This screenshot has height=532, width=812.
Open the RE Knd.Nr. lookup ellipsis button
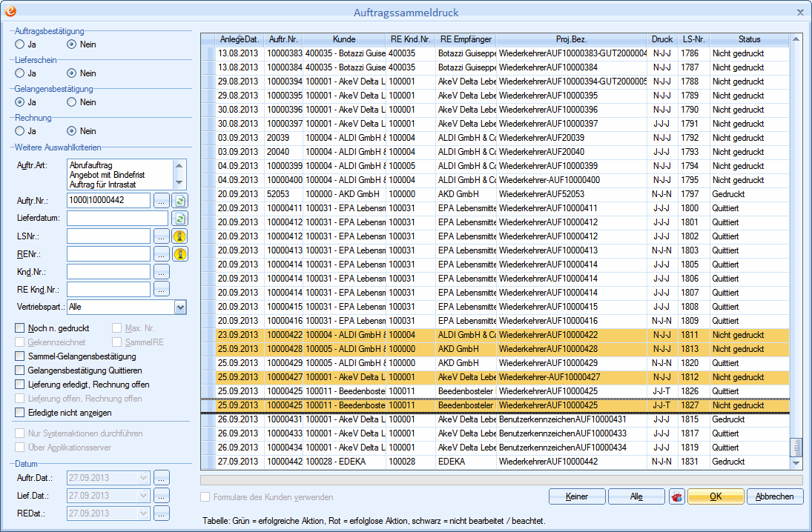click(x=162, y=290)
